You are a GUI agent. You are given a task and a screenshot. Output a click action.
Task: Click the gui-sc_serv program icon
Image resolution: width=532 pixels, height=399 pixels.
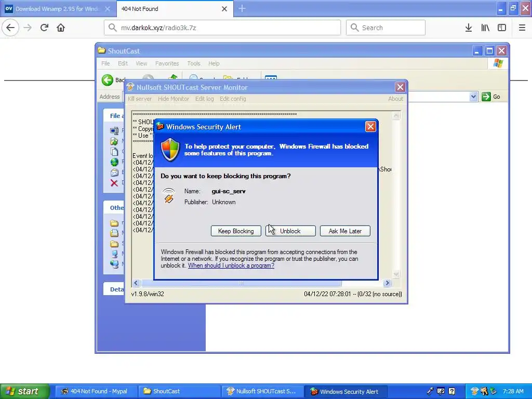(169, 196)
